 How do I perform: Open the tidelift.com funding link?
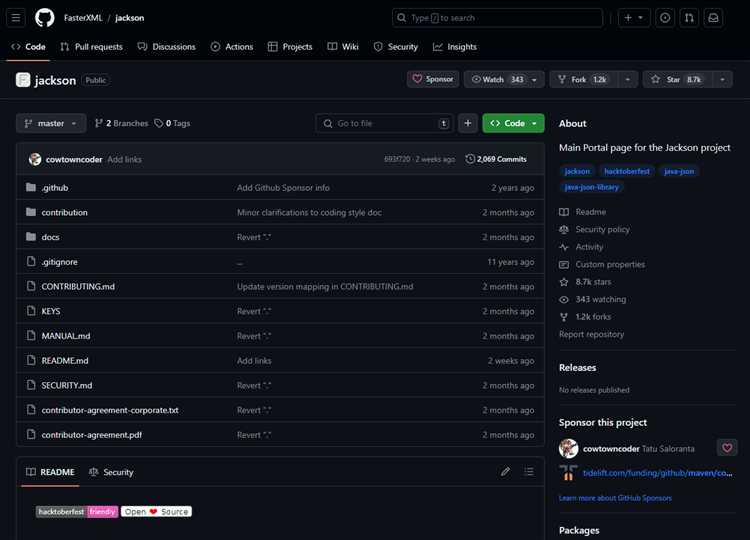tap(657, 473)
